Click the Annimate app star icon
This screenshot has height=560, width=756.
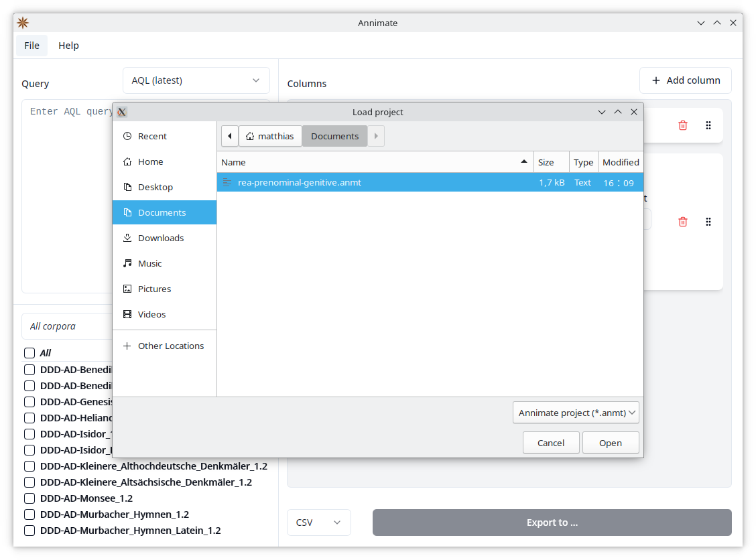pyautogui.click(x=23, y=23)
